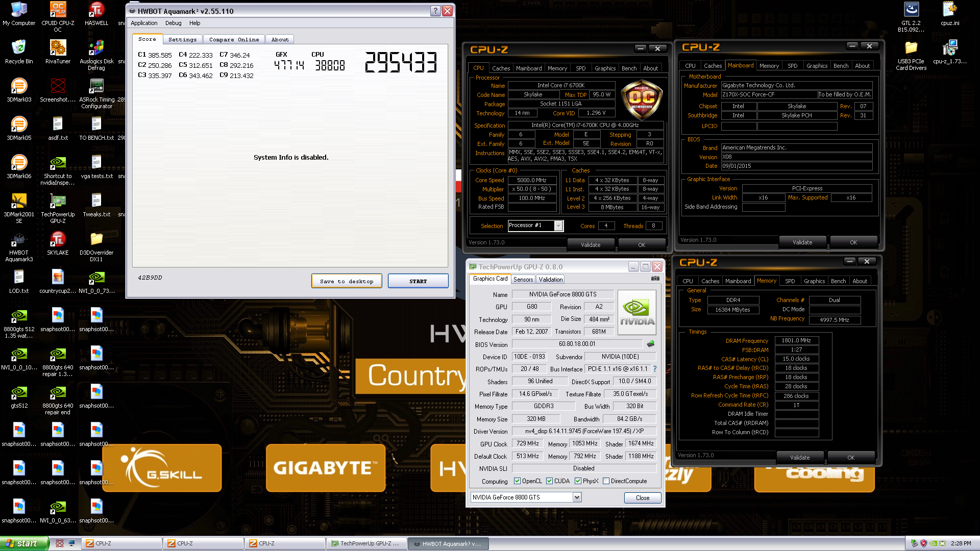Switch to the Validation tab in GPU-Z

click(551, 279)
